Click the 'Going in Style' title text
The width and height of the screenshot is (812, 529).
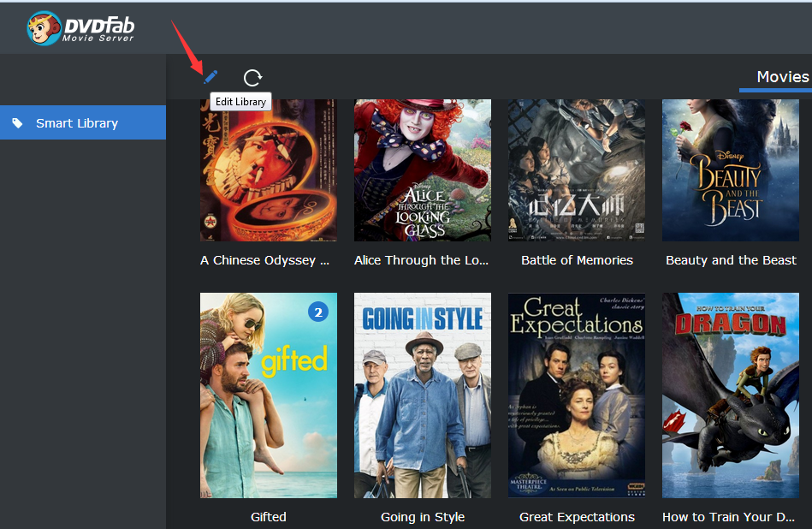click(x=423, y=516)
